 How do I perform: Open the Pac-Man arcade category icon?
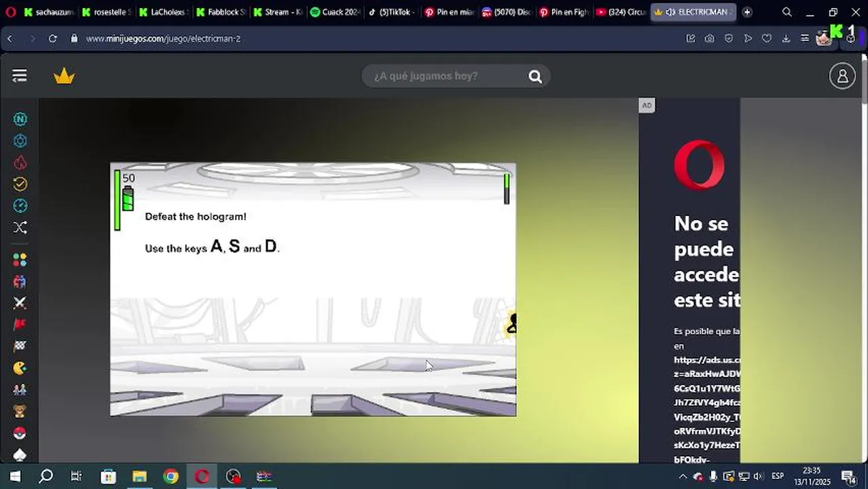pyautogui.click(x=20, y=368)
